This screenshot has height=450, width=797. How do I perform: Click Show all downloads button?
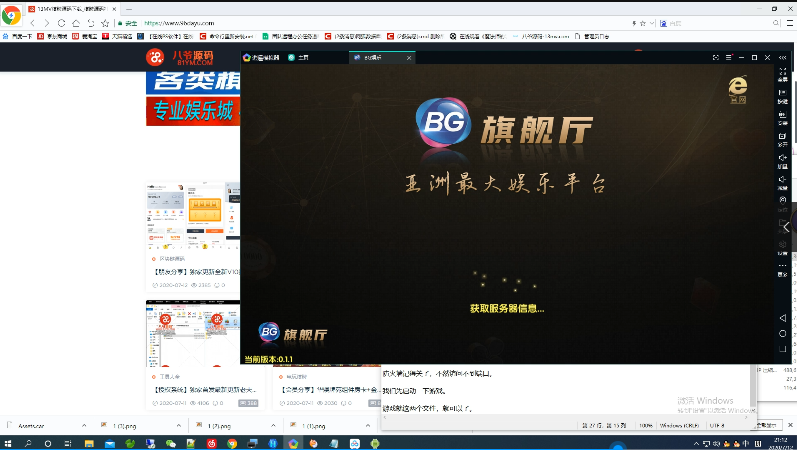coord(767,425)
